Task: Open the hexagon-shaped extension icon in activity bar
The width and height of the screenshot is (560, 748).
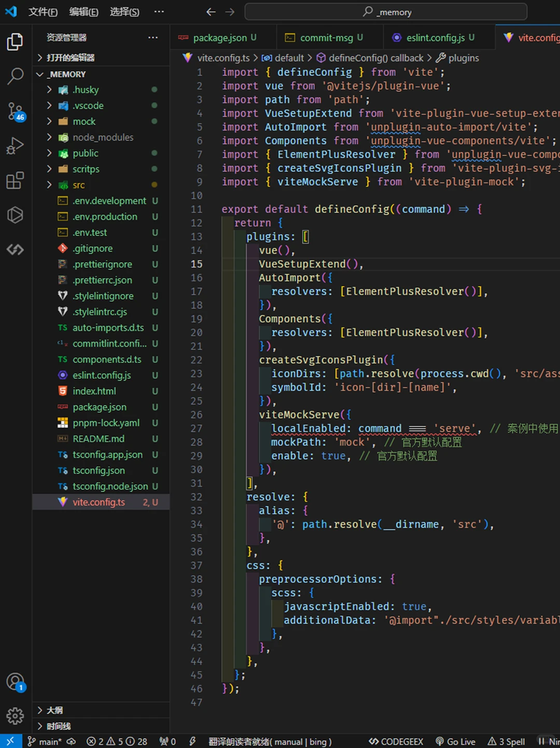Action: pyautogui.click(x=15, y=215)
